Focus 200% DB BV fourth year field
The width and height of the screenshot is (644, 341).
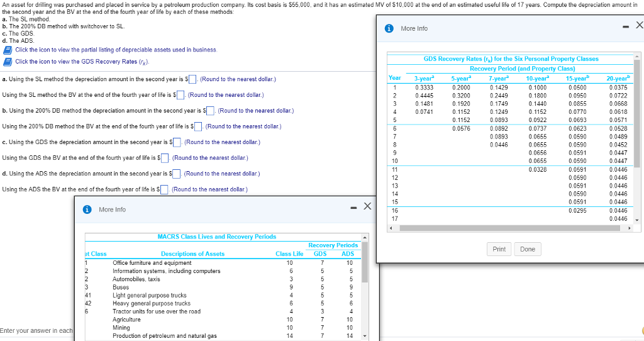198,126
